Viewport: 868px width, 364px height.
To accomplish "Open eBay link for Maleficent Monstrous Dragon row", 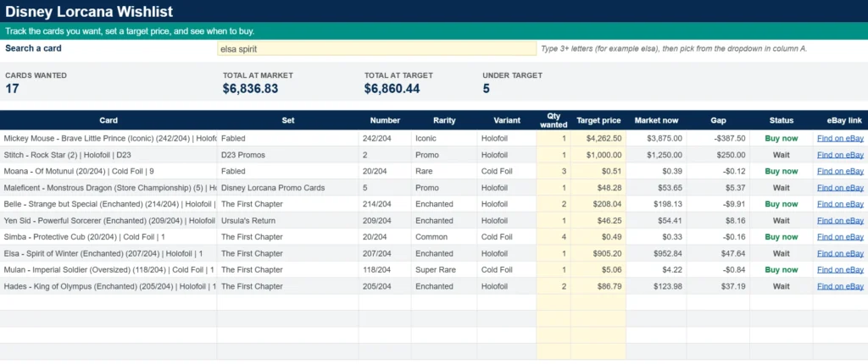I will tap(840, 188).
